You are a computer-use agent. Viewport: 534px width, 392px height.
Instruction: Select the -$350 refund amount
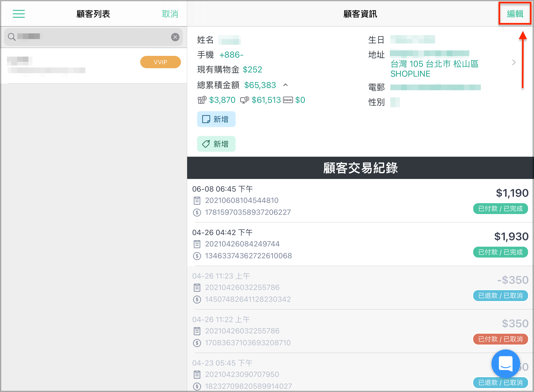[x=513, y=280]
